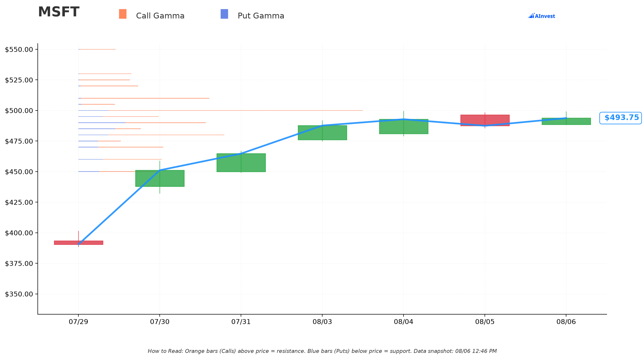644x359 pixels.
Task: Click the orange Call Gamma legend swatch
Action: (122, 14)
